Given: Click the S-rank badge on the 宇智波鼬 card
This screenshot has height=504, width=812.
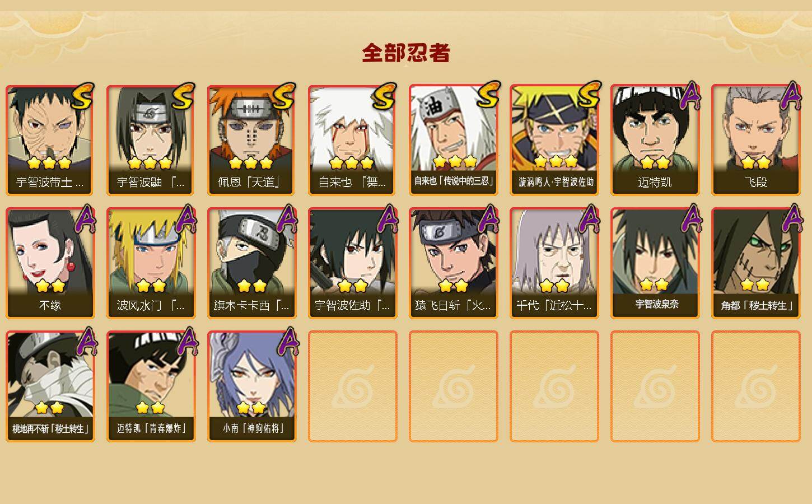Looking at the screenshot, I should [184, 96].
